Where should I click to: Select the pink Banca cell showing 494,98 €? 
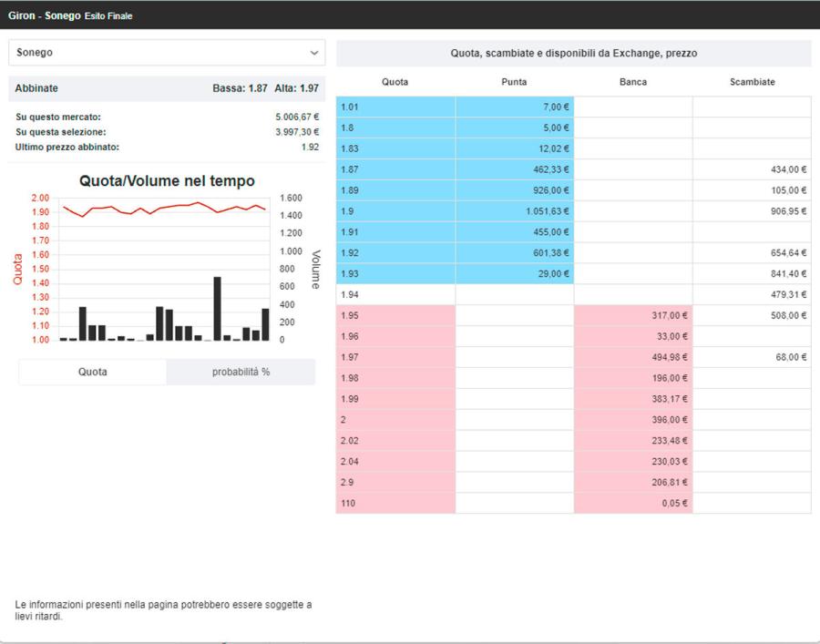coord(633,358)
